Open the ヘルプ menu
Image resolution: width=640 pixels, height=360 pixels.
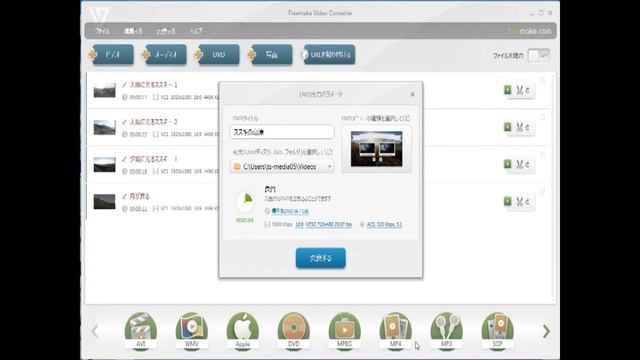(196, 31)
